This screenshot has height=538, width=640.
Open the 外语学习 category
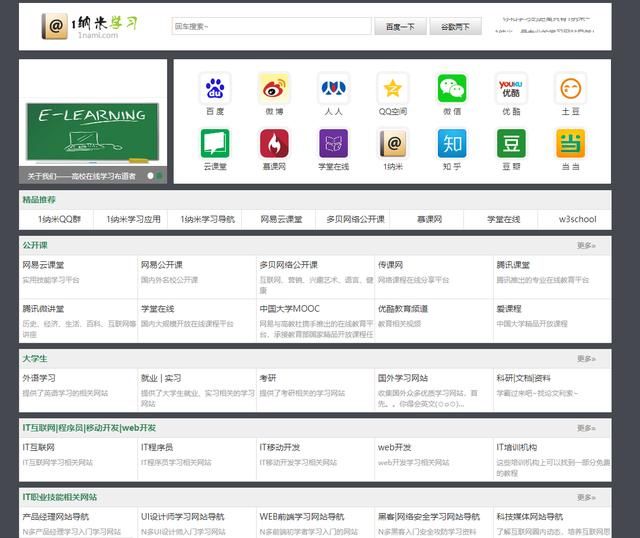tap(39, 378)
